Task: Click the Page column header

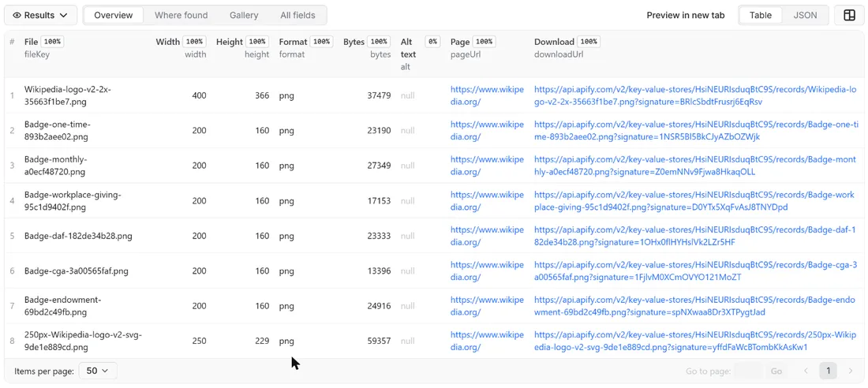Action: (x=460, y=42)
